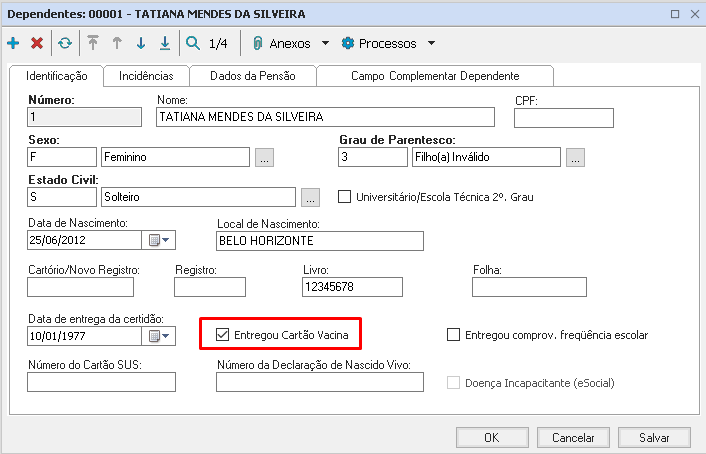Click the Filho(a) Inválido description field
706x454 pixels.
coord(486,157)
